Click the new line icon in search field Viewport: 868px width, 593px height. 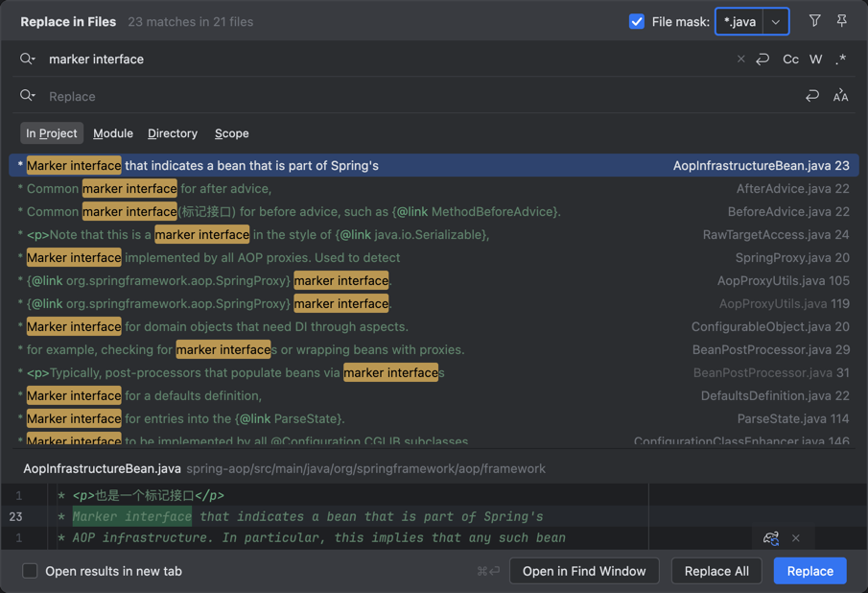pos(762,59)
